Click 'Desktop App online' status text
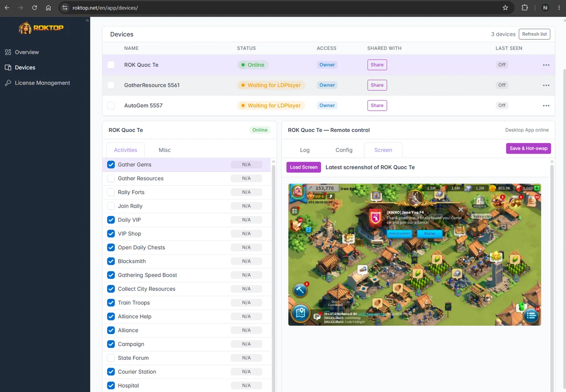566x392 pixels. coord(527,130)
